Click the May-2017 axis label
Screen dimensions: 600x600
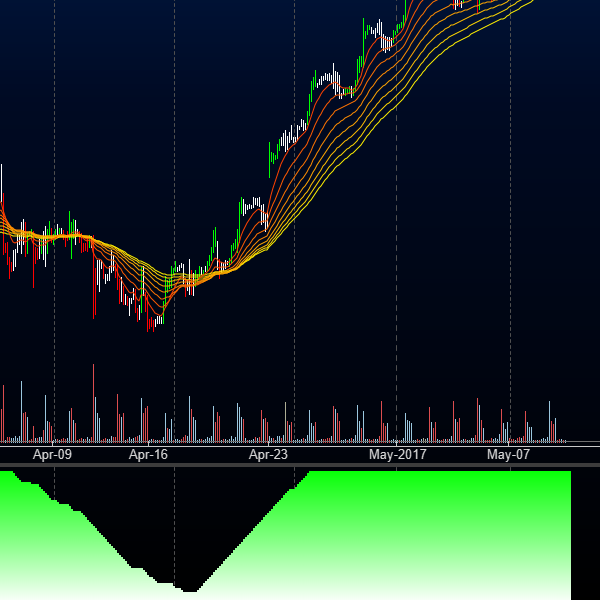pos(397,455)
